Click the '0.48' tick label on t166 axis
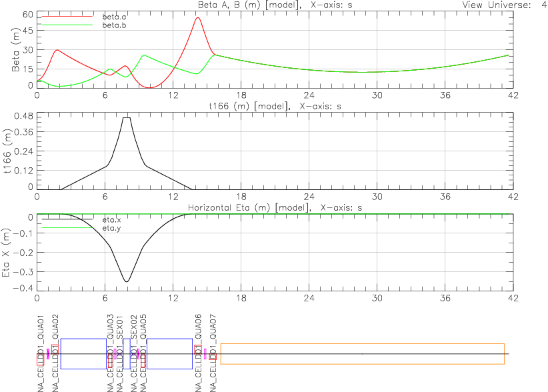The image size is (548, 392). click(23, 116)
